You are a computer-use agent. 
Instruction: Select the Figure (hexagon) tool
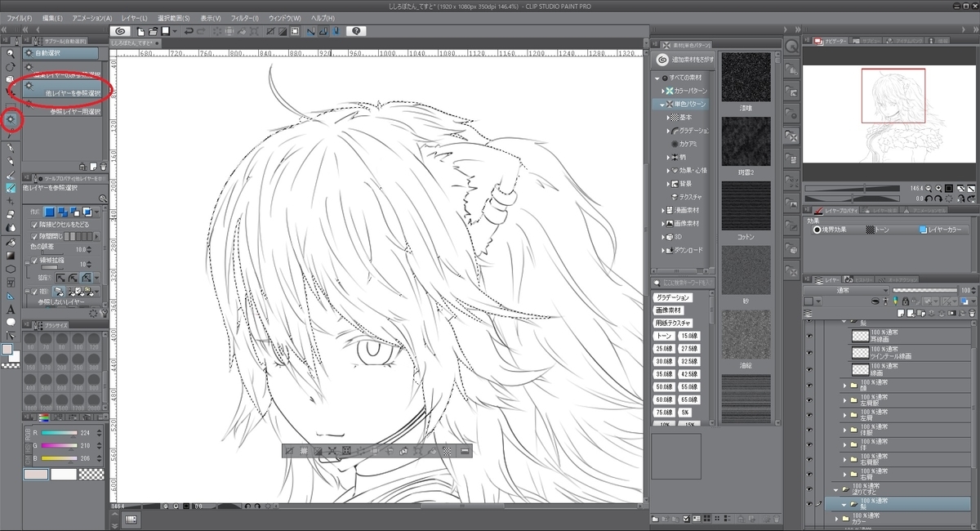(11, 268)
